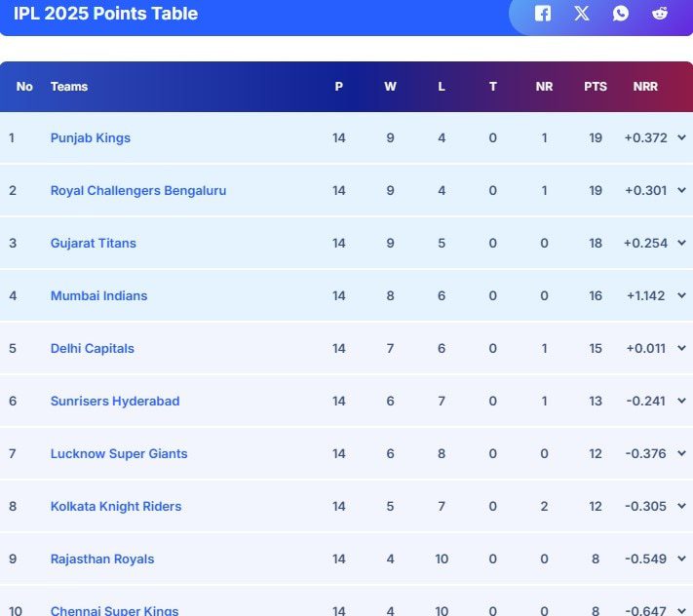
Task: Open the Chennai Super Kings link
Action: pos(114,610)
